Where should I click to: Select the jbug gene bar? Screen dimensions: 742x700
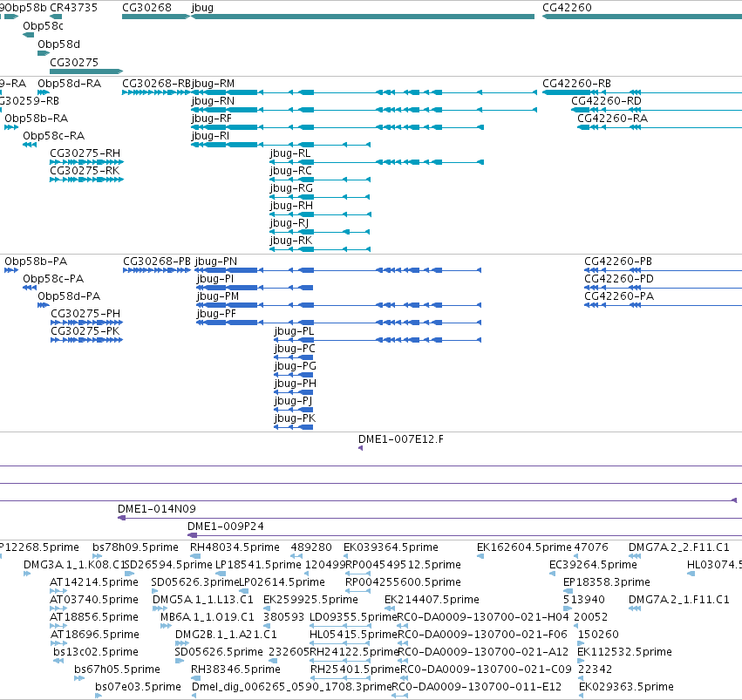[363, 17]
